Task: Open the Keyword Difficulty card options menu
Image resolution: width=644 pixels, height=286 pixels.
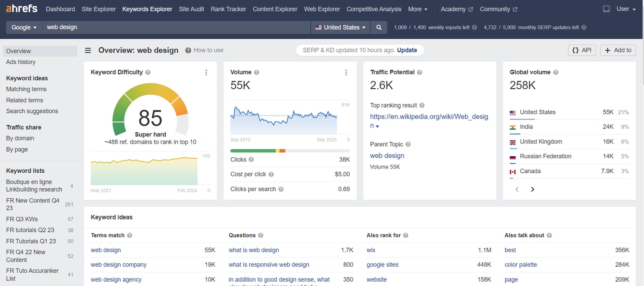Action: tap(206, 72)
